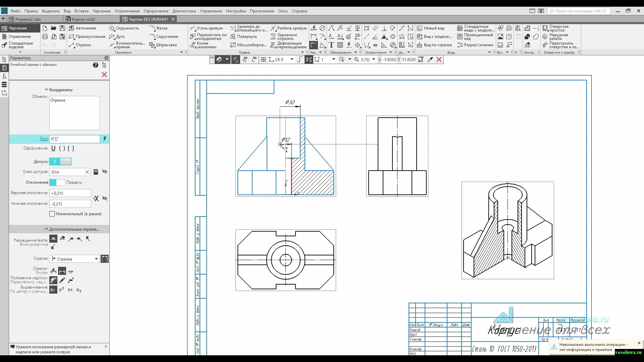Toggle square brackets [ ] formatting
This screenshot has height=362, width=644.
(x=71, y=148)
